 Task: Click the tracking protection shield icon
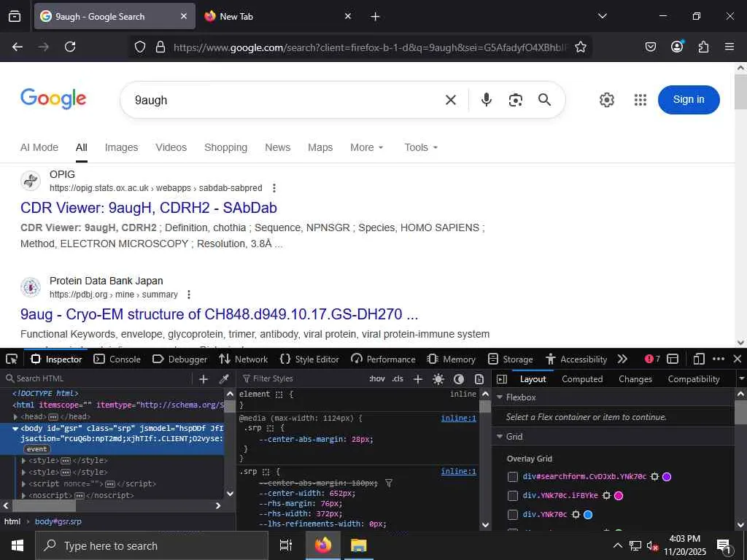(x=139, y=47)
